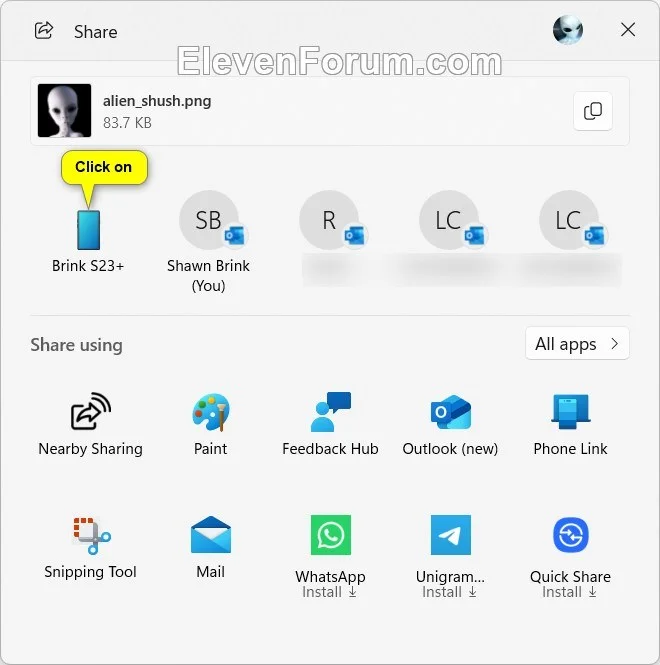Click the alien_shush.png file name

click(157, 101)
